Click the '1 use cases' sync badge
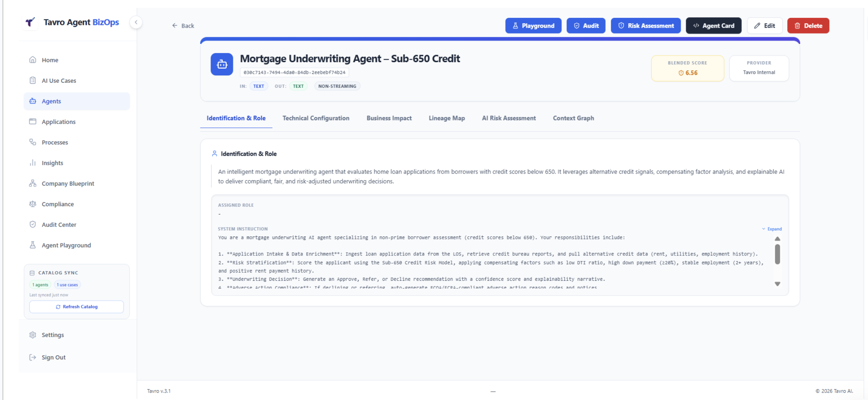The image size is (868, 400). pyautogui.click(x=67, y=285)
